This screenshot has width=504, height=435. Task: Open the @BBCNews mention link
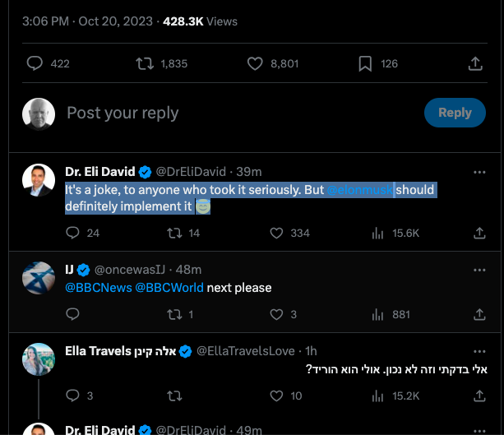click(x=98, y=288)
